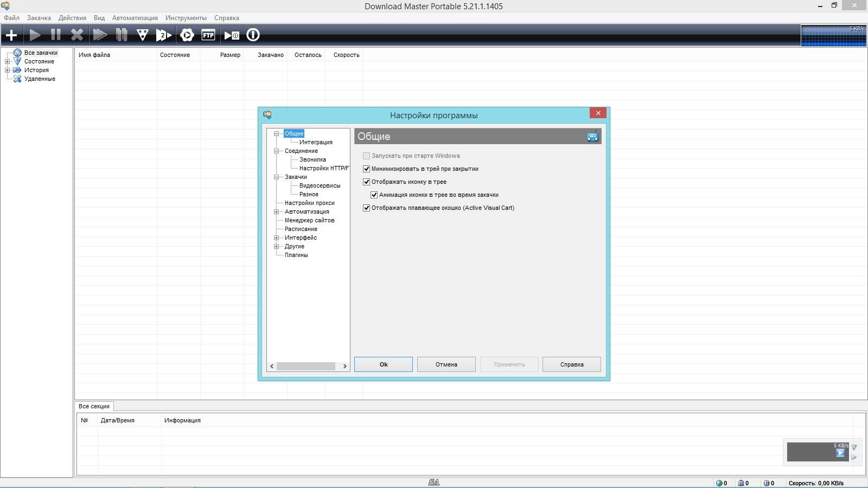
Task: Click the start all downloads double-arrow icon
Action: [100, 35]
